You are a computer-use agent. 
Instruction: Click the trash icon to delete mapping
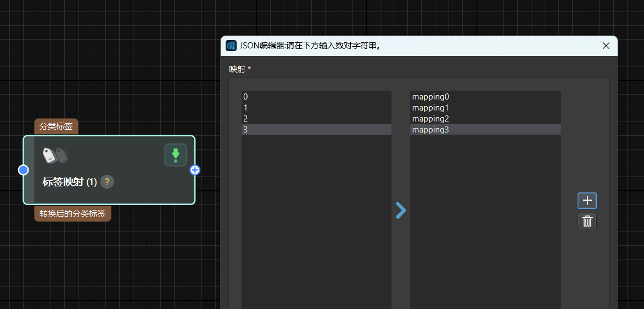587,221
